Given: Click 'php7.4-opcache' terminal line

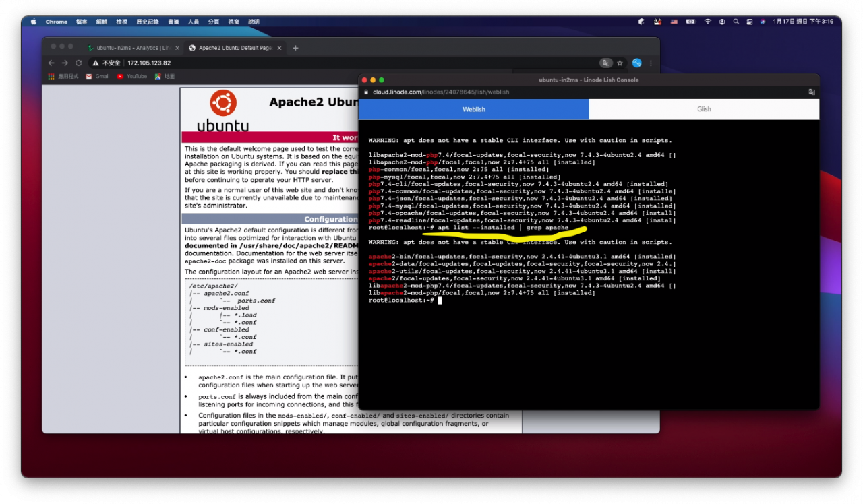Looking at the screenshot, I should pyautogui.click(x=522, y=213).
